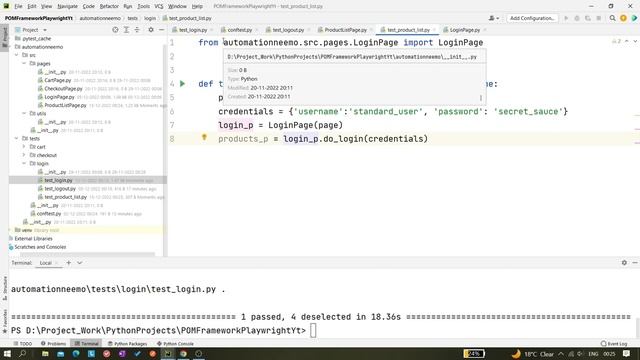Select ProductListPage.py in project tree
The image size is (640, 360).
[65, 105]
